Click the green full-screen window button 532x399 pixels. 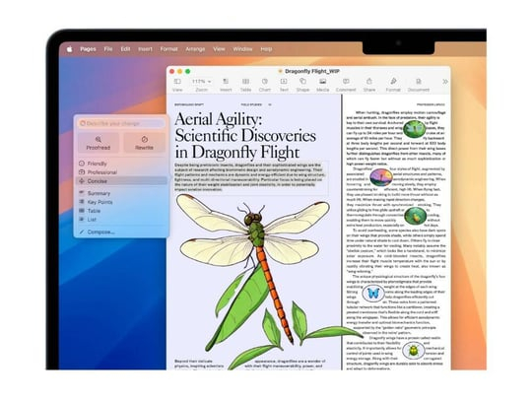187,71
